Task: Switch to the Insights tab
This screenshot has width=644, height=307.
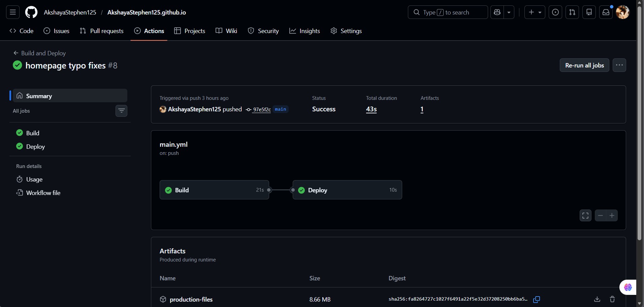Action: pos(304,31)
